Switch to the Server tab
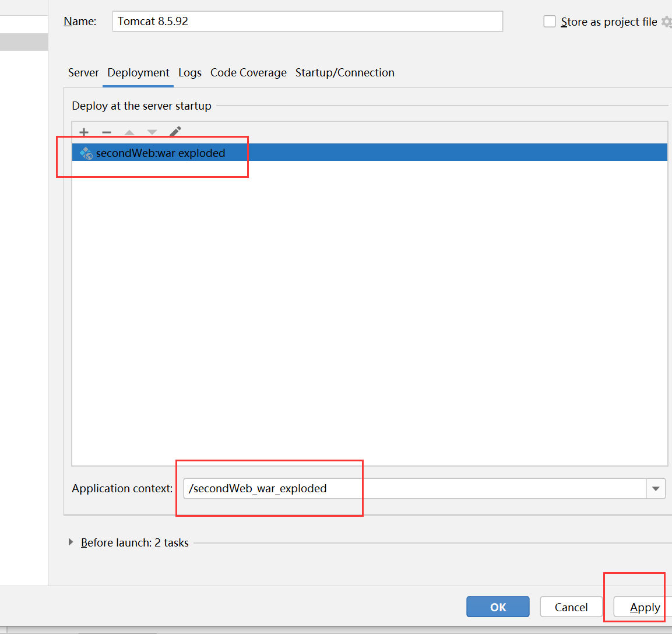Viewport: 672px width, 634px height. coord(83,72)
